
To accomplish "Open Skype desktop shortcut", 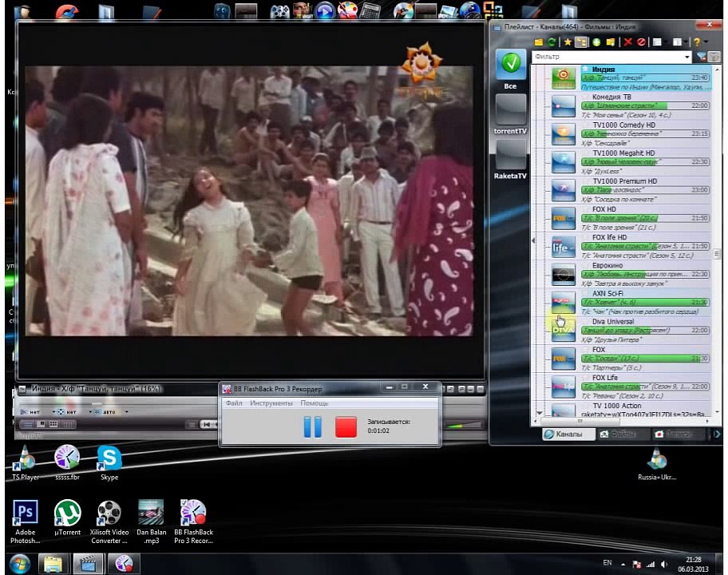I will pyautogui.click(x=109, y=462).
